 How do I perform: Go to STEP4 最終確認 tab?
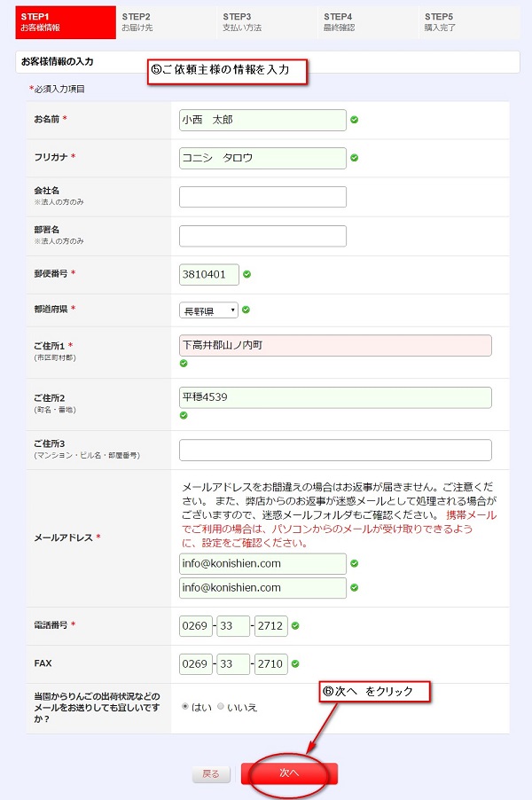pyautogui.click(x=368, y=22)
